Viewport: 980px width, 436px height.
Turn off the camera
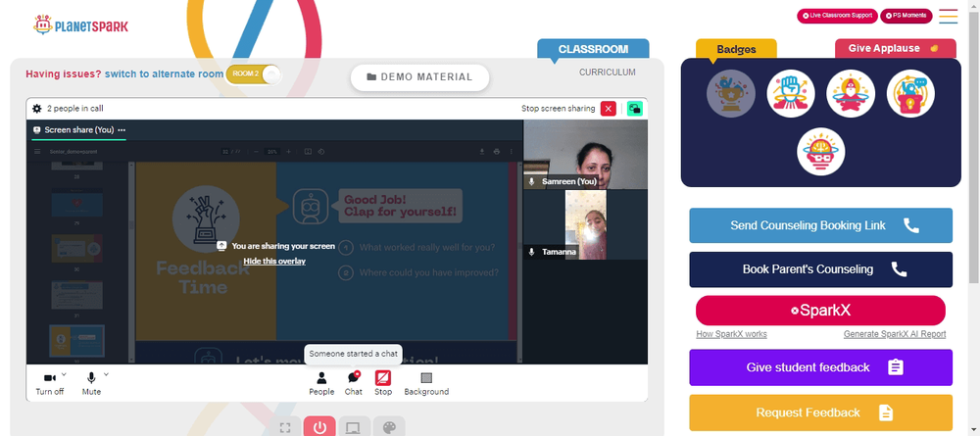pyautogui.click(x=49, y=383)
